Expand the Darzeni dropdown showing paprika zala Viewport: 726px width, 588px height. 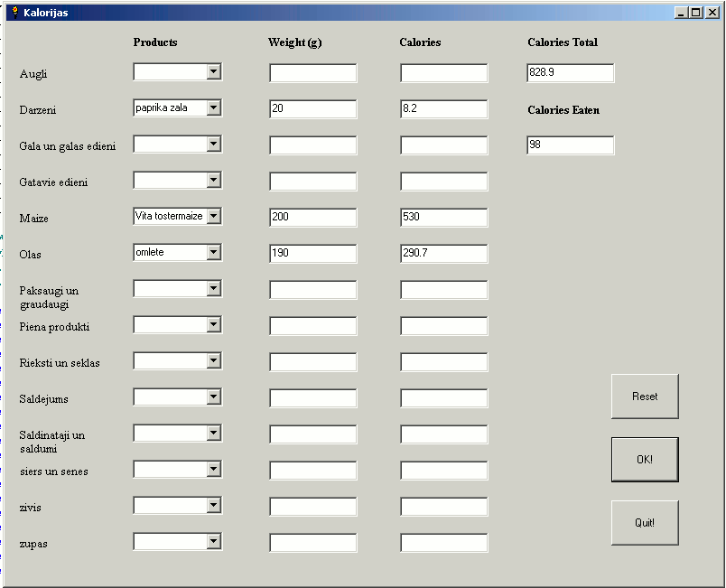[213, 108]
